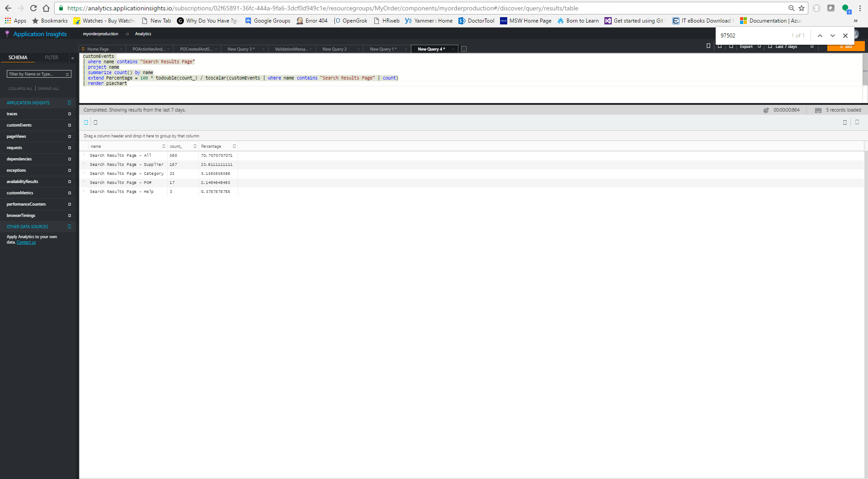Close the New Query 4 tab
The height and width of the screenshot is (479, 868).
[453, 49]
